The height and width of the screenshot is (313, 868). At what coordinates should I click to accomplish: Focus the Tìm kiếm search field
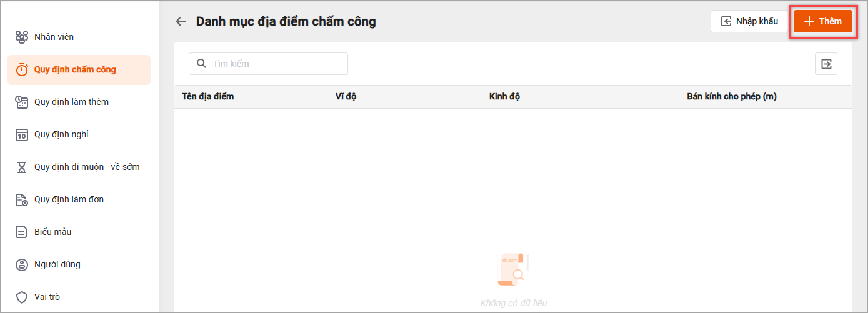tap(275, 64)
